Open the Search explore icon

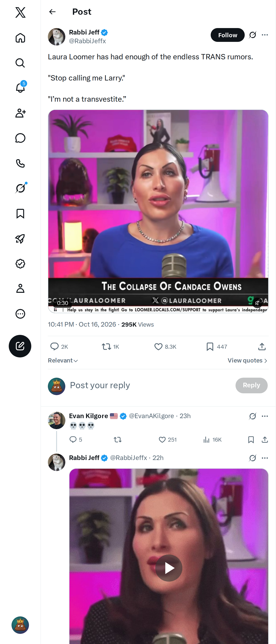coord(20,63)
